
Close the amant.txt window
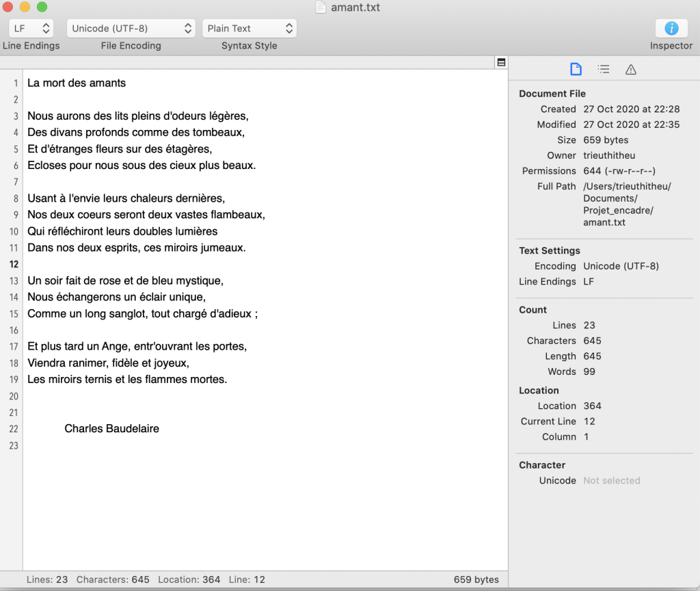coord(8,7)
